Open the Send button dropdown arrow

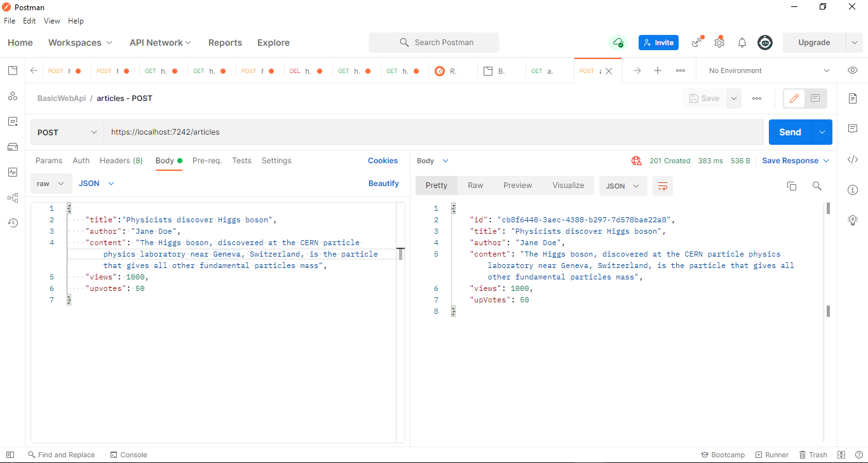click(x=822, y=132)
